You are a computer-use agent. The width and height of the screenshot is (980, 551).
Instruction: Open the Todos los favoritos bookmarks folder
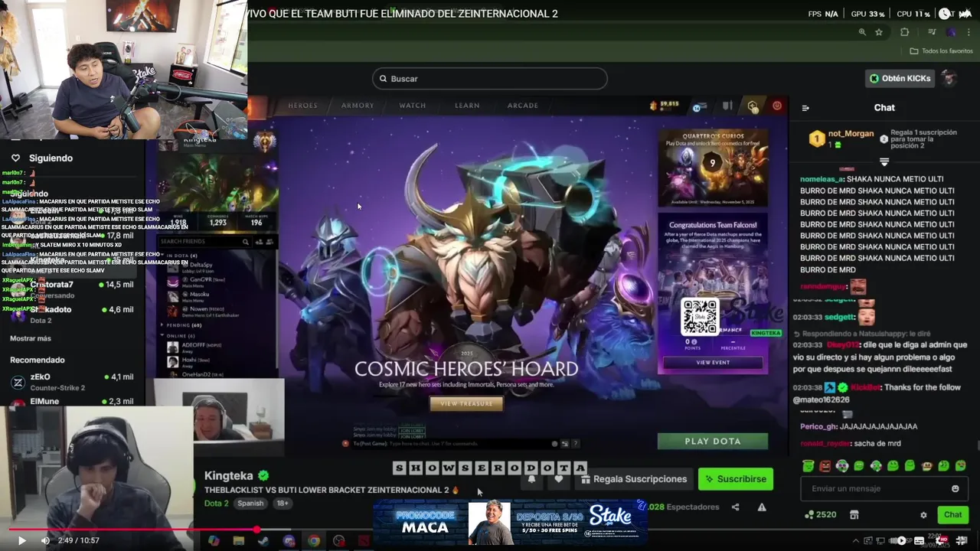tap(942, 51)
